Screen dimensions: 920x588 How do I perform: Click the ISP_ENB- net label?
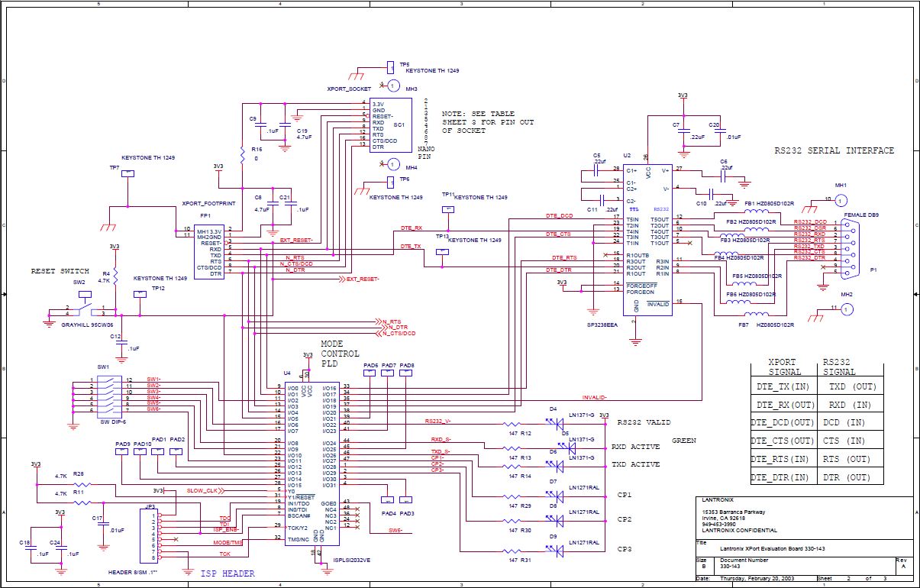coord(225,529)
